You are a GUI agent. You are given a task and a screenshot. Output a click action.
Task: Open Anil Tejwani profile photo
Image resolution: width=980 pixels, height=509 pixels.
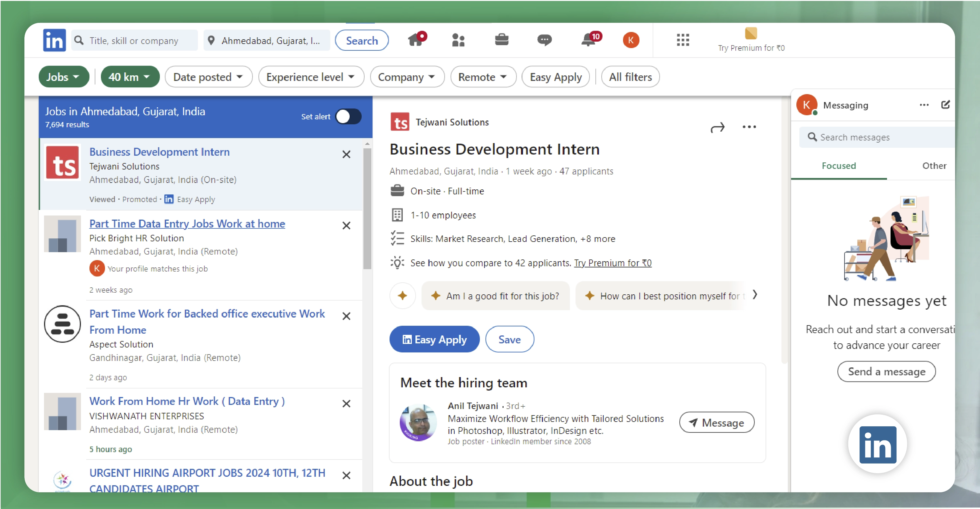point(419,422)
